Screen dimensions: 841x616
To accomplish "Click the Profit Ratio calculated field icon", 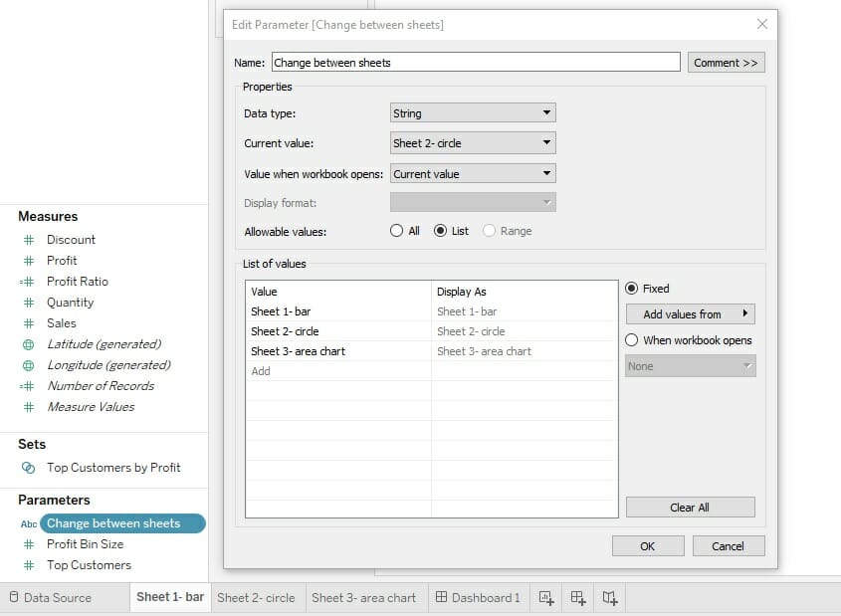I will [28, 282].
